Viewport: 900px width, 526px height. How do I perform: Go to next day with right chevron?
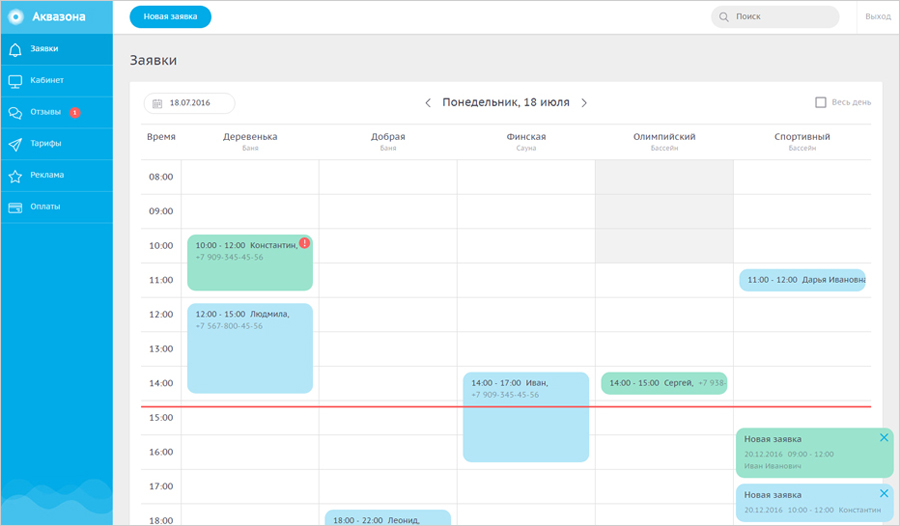[584, 102]
